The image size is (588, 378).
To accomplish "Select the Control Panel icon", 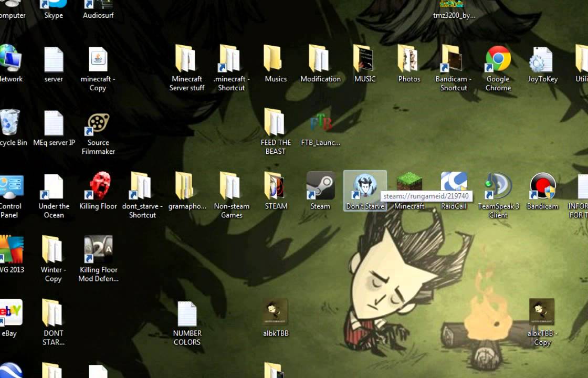I will point(10,196).
